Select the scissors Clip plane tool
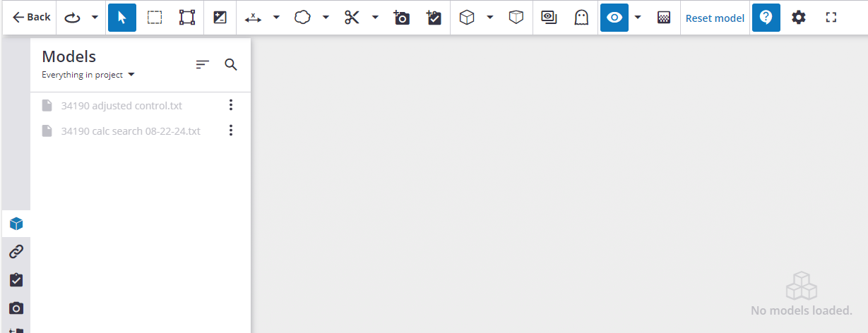Viewport: 868px width, 333px height. click(x=352, y=18)
